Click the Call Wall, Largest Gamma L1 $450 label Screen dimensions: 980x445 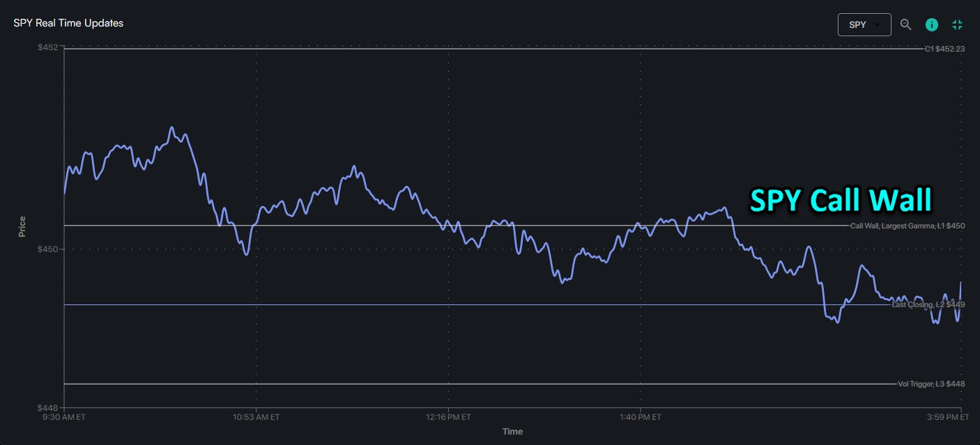[907, 226]
